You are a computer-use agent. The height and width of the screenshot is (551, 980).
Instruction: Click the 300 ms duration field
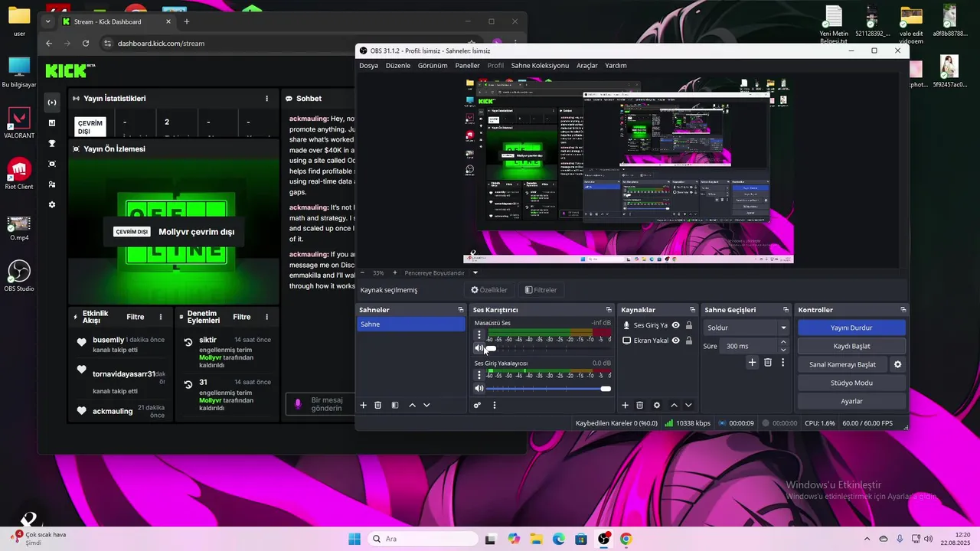749,346
